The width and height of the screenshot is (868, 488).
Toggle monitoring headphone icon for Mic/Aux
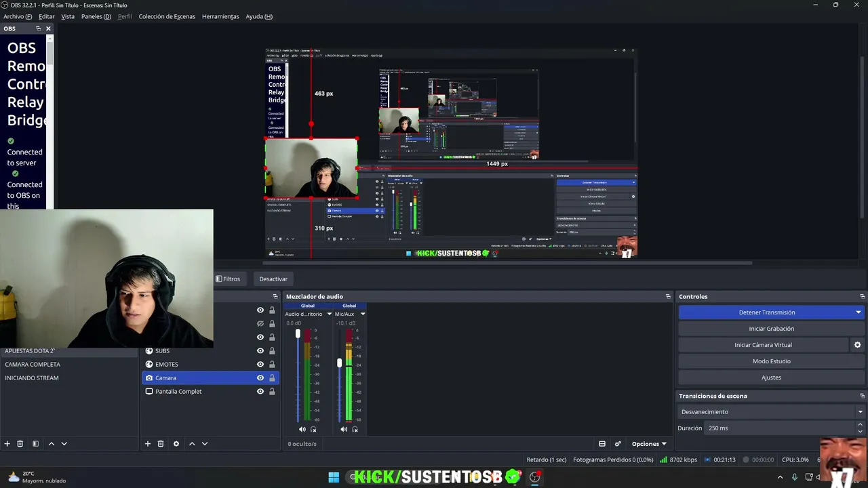355,429
